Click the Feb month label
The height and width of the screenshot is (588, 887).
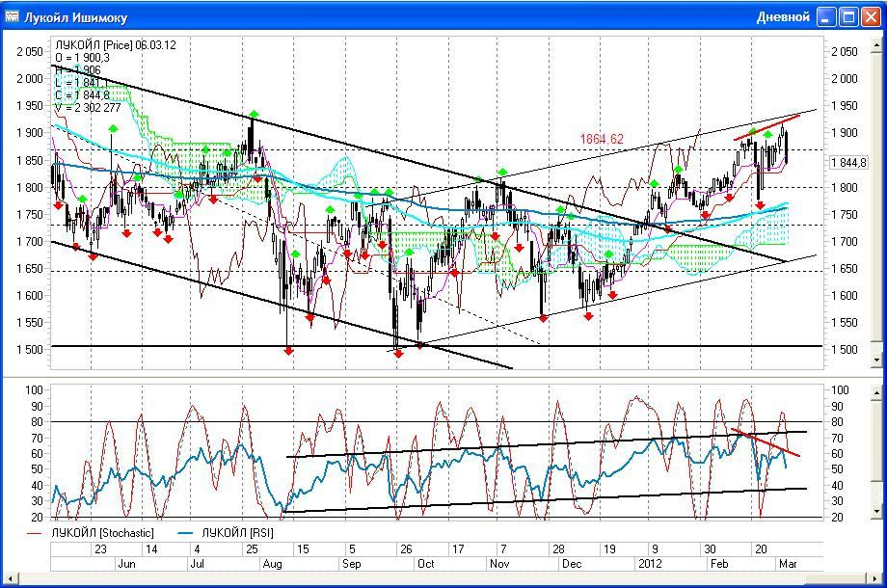pos(719,564)
